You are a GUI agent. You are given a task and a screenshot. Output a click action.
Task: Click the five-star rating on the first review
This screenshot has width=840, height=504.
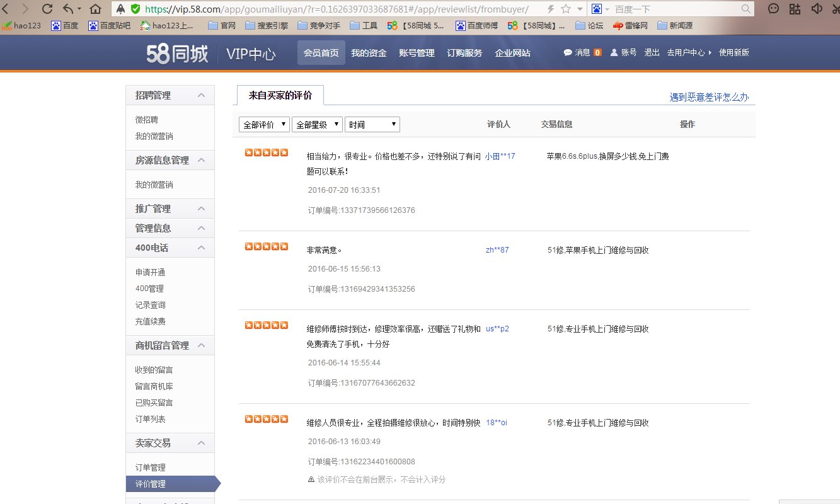(x=265, y=152)
